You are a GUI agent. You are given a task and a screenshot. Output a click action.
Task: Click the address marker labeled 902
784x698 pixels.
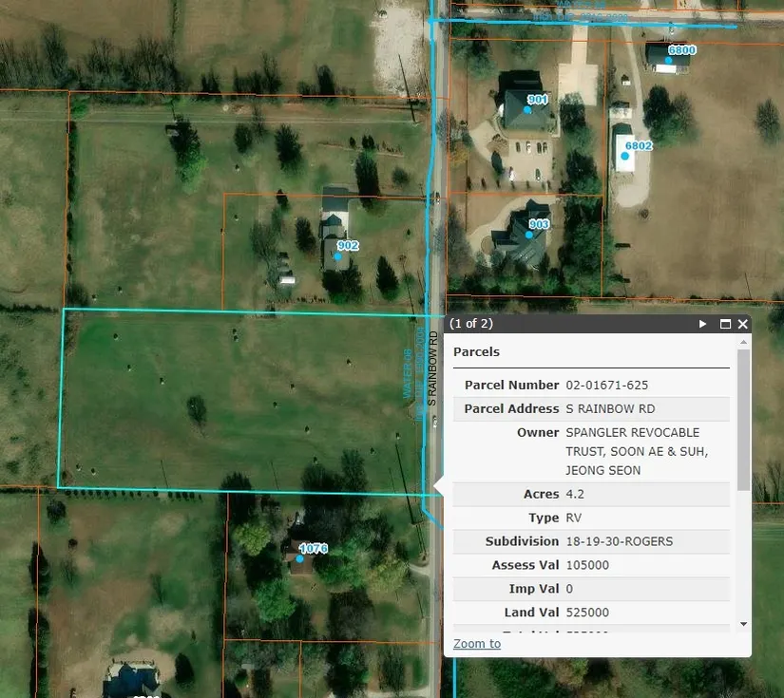pos(337,256)
